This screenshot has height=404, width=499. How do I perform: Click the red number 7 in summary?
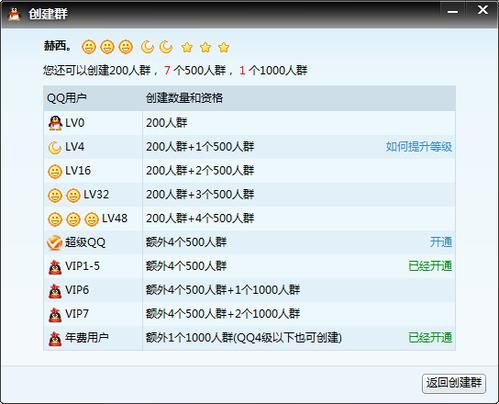[167, 70]
